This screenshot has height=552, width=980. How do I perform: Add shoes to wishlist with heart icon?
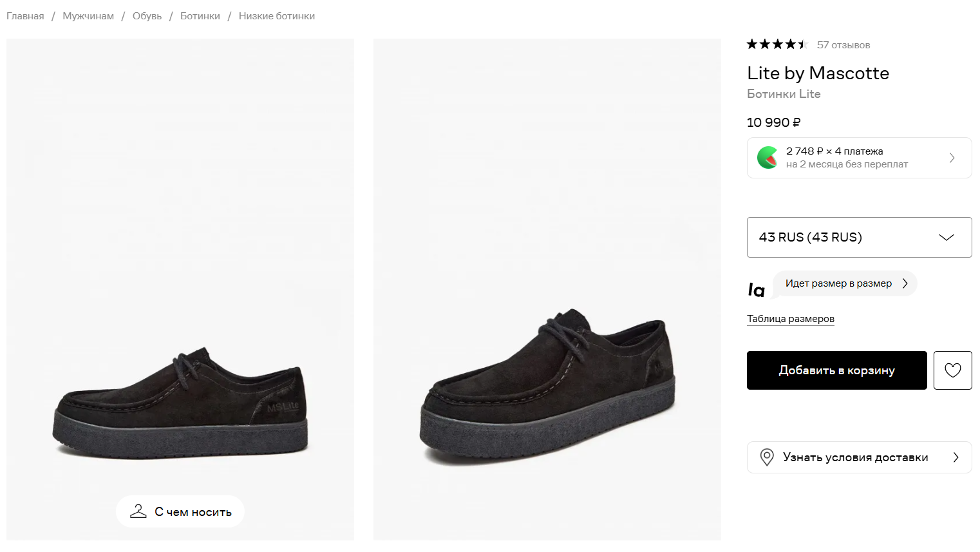tap(952, 370)
